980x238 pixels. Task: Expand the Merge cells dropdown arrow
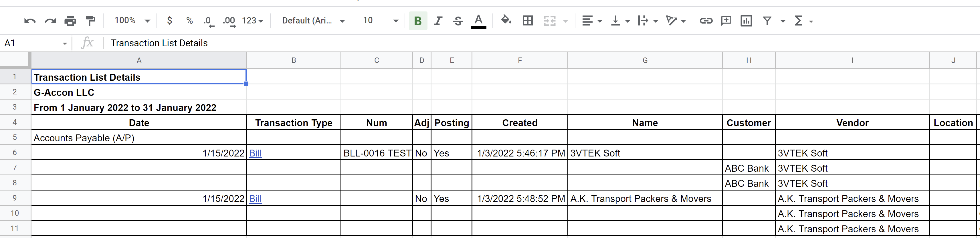pyautogui.click(x=565, y=21)
